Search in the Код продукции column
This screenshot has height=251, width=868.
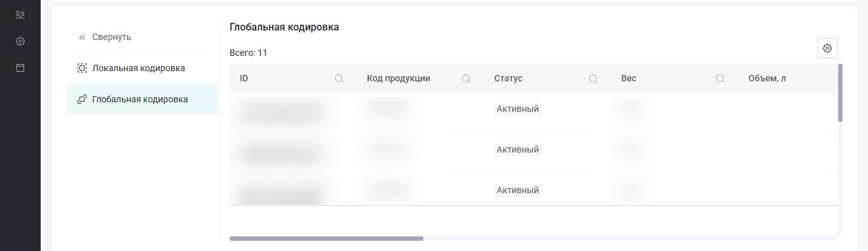tap(466, 79)
